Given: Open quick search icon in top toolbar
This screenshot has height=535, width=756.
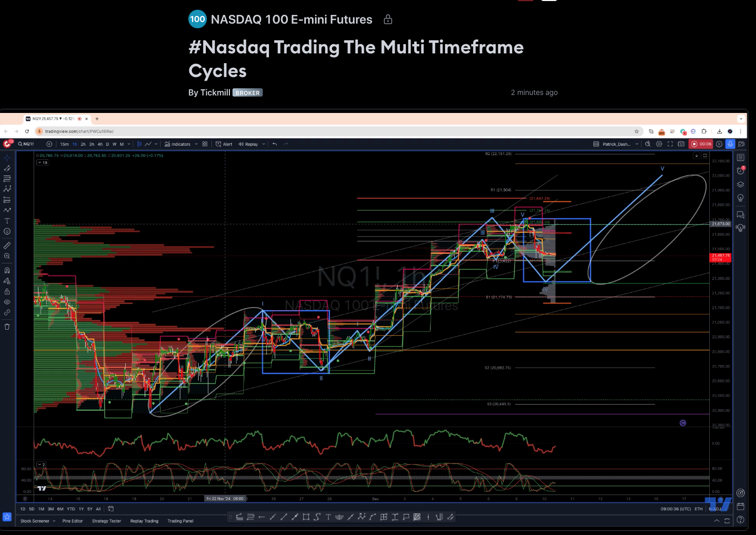Looking at the screenshot, I should [648, 144].
